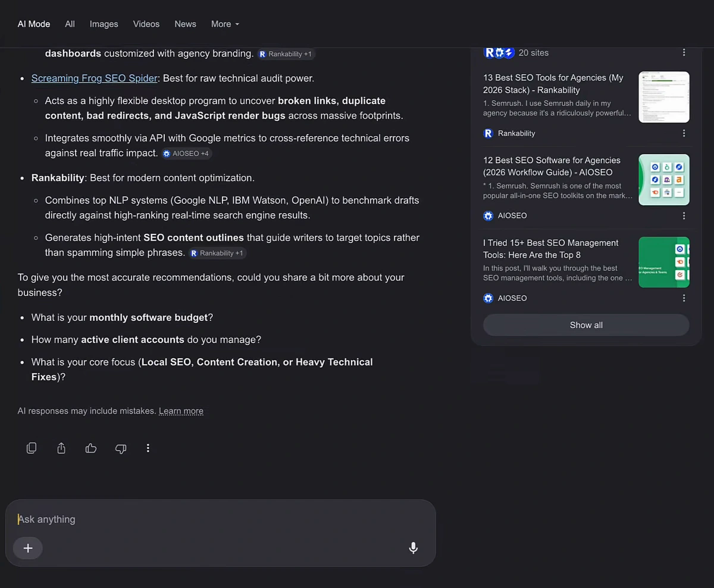Switch to AI Mode tab
Image resolution: width=714 pixels, height=588 pixels.
tap(34, 24)
